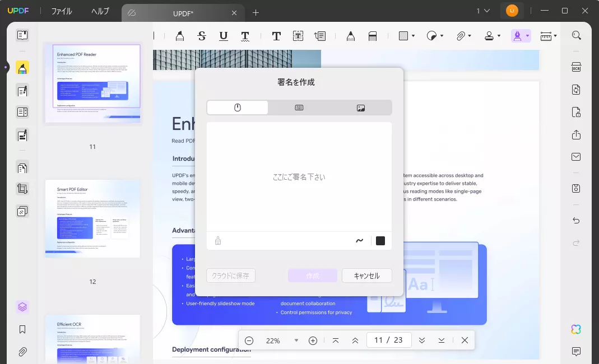Switch to the keyboard signature tab
Screen dimensions: 599x364
coord(299,108)
